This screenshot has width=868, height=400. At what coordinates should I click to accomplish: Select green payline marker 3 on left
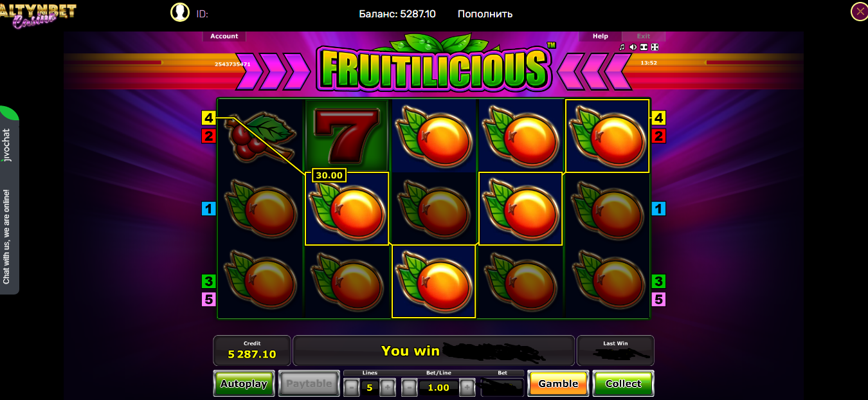(x=208, y=281)
